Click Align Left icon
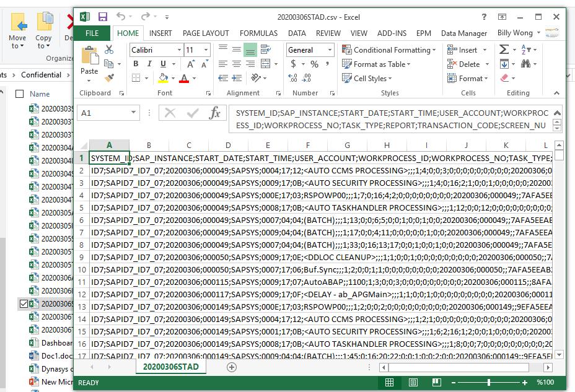Screen dimensions: 575x392 [x=222, y=64]
